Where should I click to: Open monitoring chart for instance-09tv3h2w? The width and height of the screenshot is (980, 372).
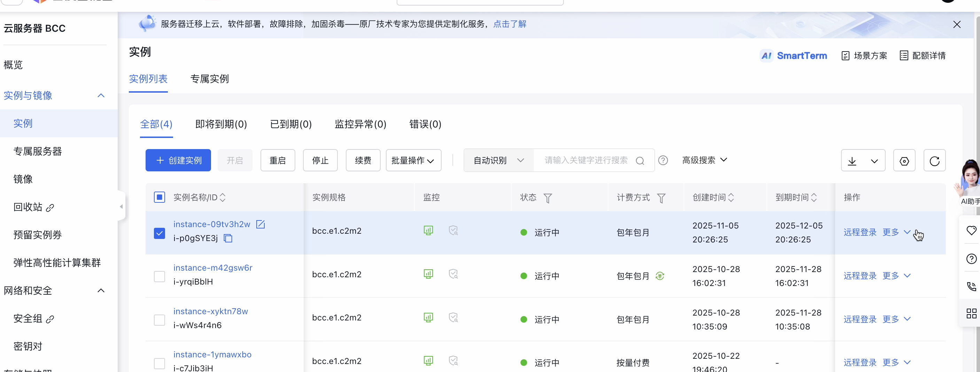click(x=429, y=231)
